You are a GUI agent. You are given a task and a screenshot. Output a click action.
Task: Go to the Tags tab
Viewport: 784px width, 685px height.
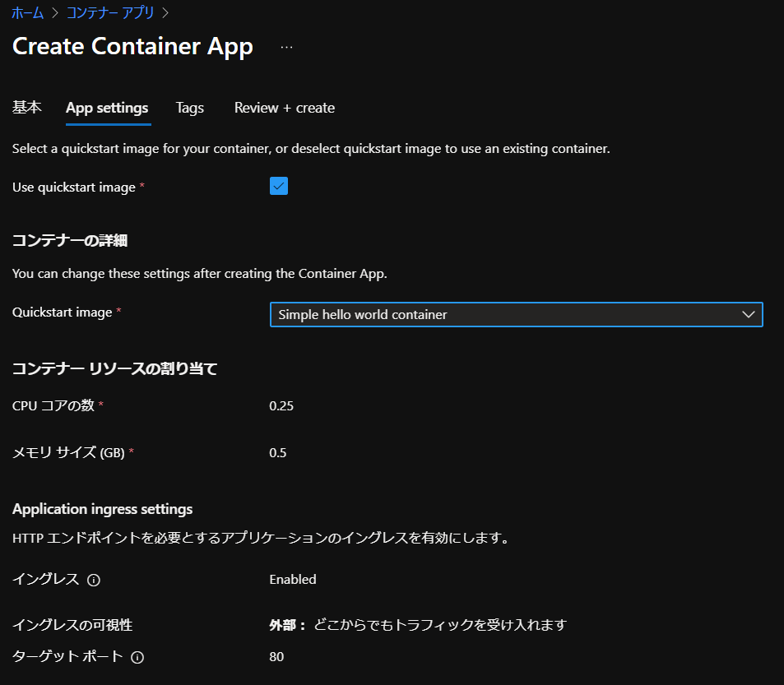point(189,108)
